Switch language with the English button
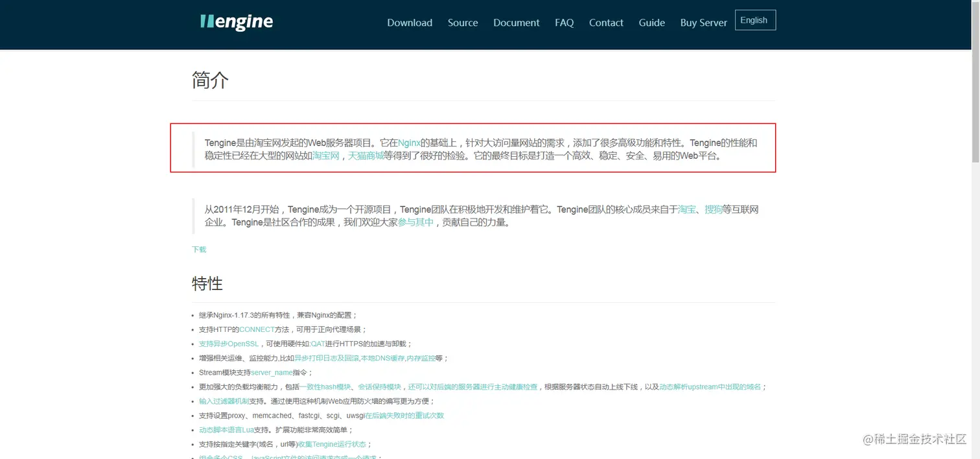 [x=755, y=20]
